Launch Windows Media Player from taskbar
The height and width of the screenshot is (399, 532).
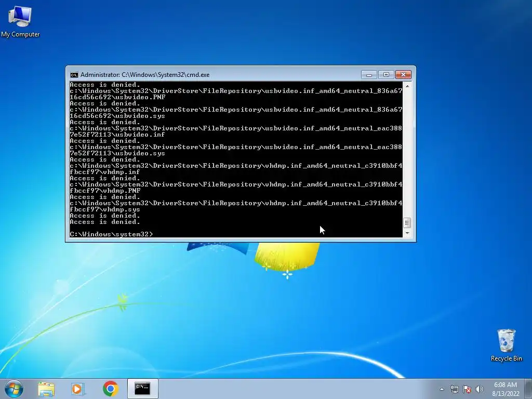77,389
